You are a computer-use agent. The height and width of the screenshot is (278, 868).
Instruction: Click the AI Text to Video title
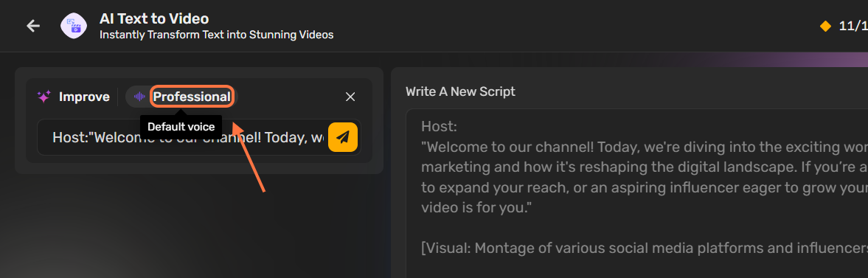154,19
